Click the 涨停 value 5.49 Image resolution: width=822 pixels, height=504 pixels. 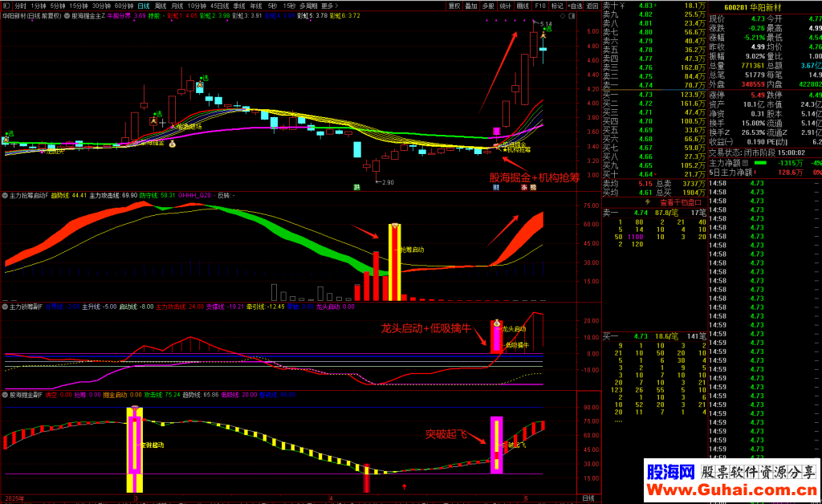(758, 96)
